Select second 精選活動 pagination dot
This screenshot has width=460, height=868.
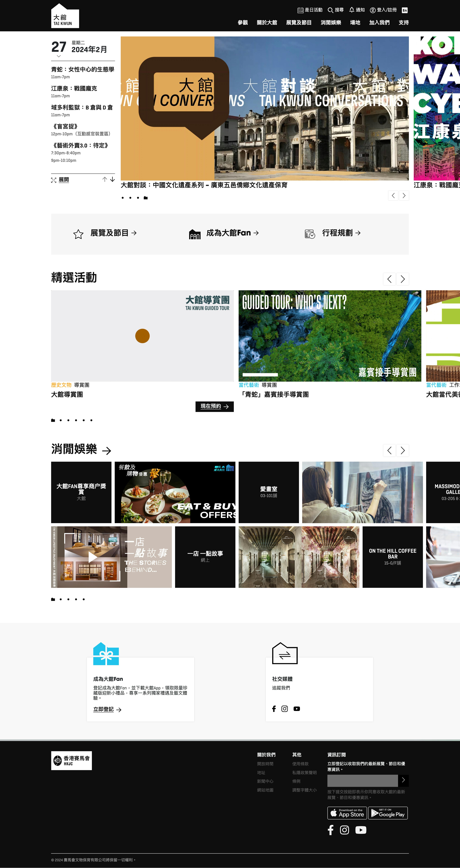pos(61,420)
